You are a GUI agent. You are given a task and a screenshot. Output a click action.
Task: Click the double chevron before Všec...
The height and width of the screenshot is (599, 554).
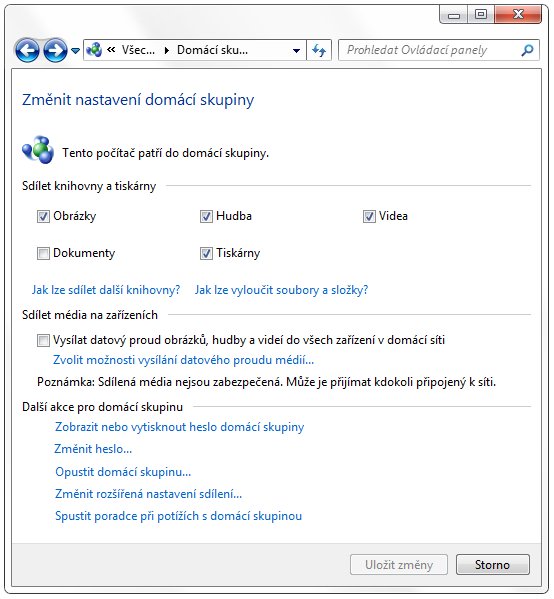coord(111,50)
